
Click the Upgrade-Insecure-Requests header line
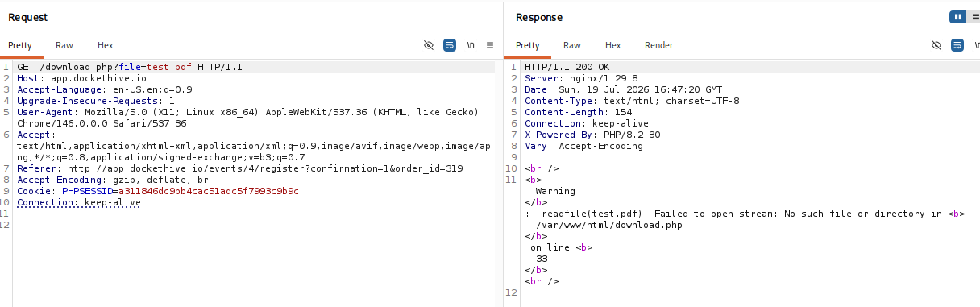tap(96, 101)
